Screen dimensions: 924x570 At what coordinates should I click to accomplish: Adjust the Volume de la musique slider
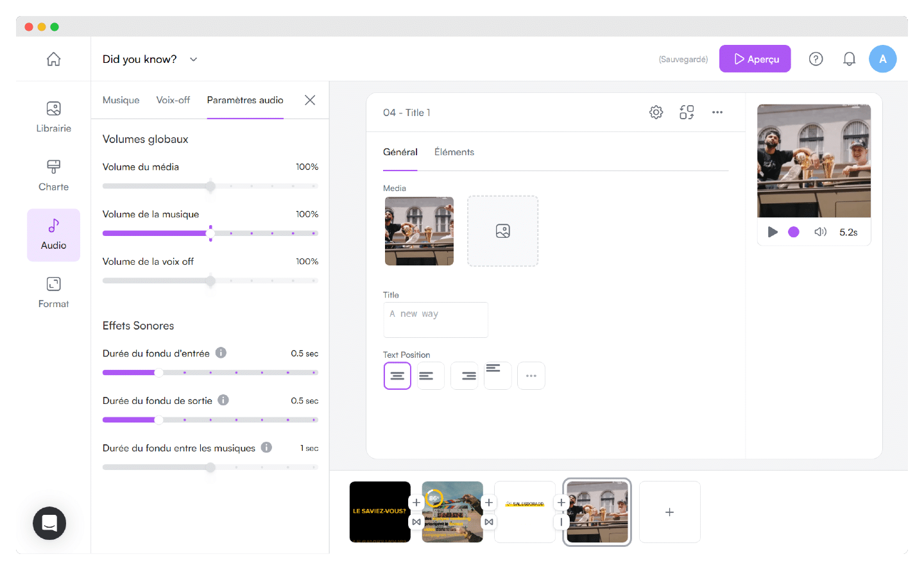click(x=210, y=233)
